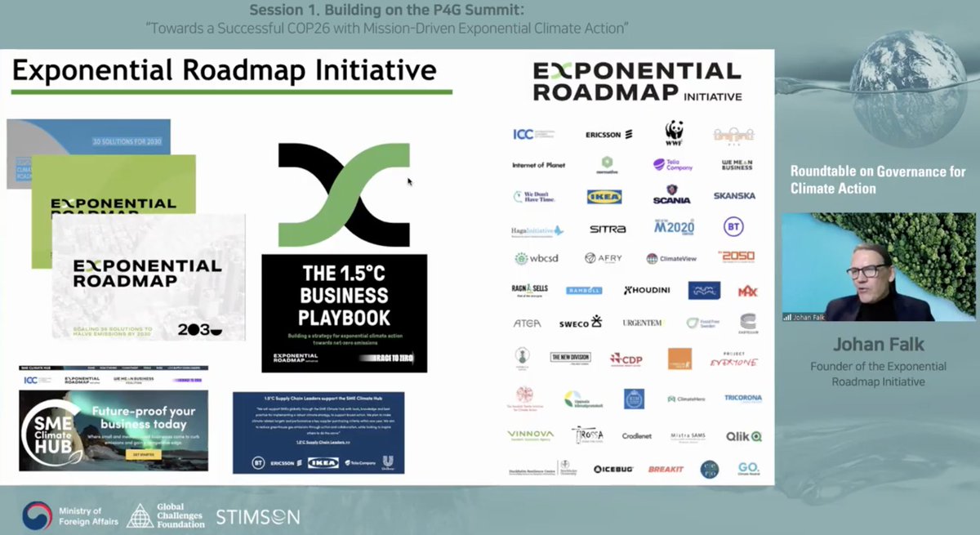The image size is (980, 535).
Task: Click the Ministry of Foreign Affairs emblem
Action: (x=36, y=516)
